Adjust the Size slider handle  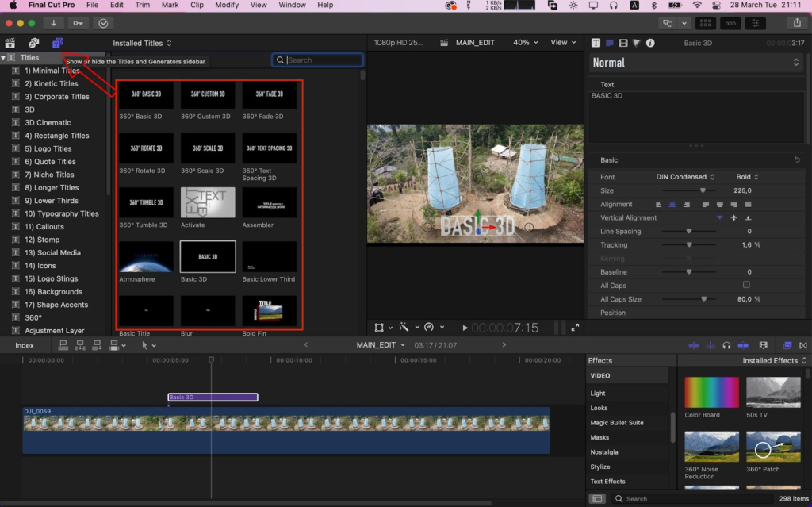pos(703,190)
